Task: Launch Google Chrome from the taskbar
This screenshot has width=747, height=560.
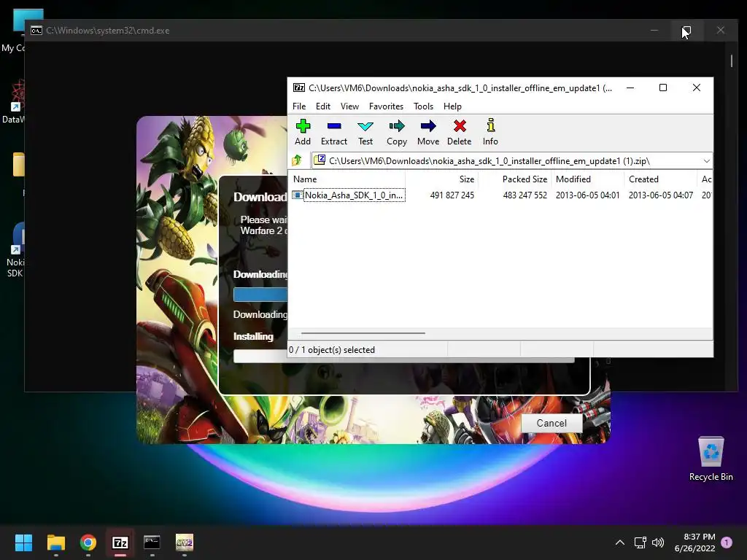Action: pyautogui.click(x=88, y=542)
